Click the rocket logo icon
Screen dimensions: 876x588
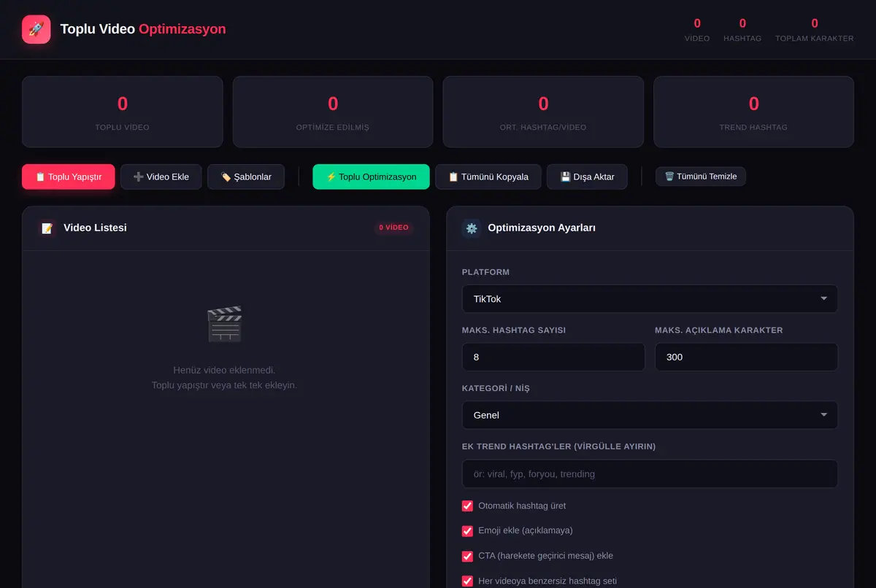(36, 29)
